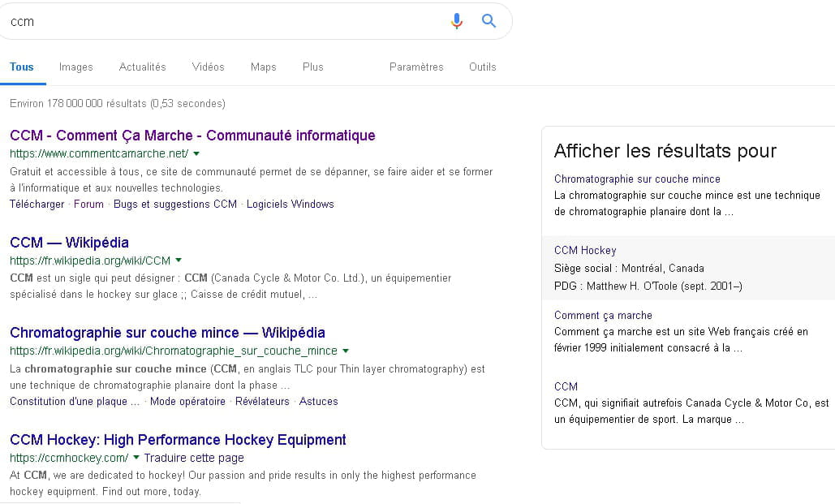Click PDG : Matthew H. O'Toole text
This screenshot has height=504, width=835.
pos(648,286)
